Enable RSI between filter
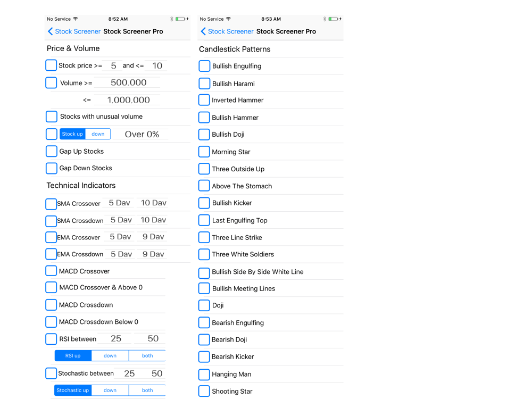Screen dimensions: 532x399 (51, 338)
